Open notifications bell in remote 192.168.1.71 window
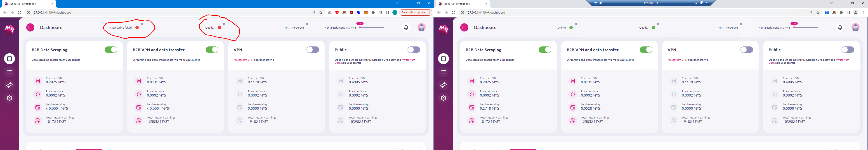The width and height of the screenshot is (868, 150). coord(840,28)
